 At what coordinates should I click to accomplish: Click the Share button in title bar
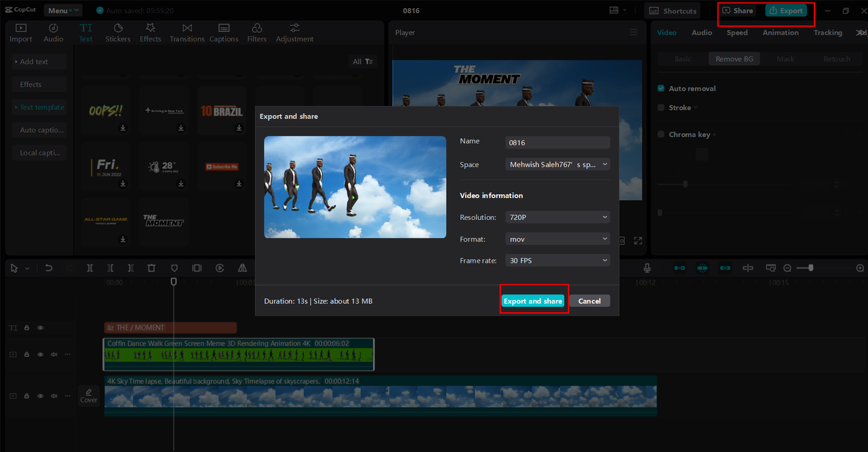click(738, 11)
